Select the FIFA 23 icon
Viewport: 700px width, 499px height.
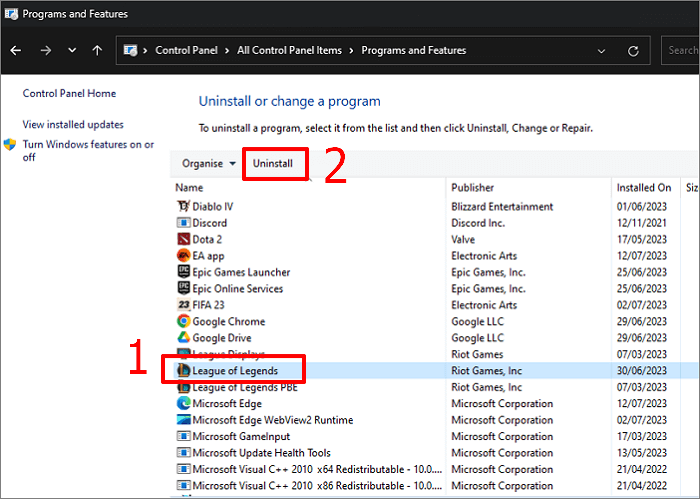click(x=183, y=305)
